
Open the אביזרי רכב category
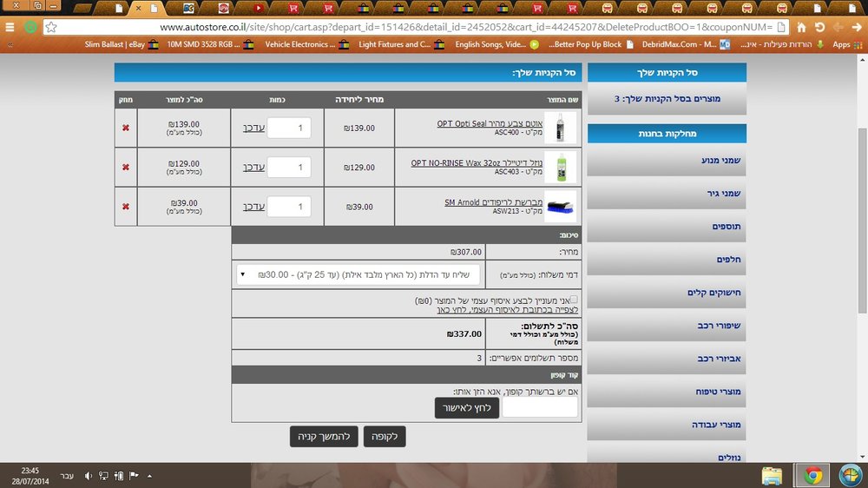[667, 359]
